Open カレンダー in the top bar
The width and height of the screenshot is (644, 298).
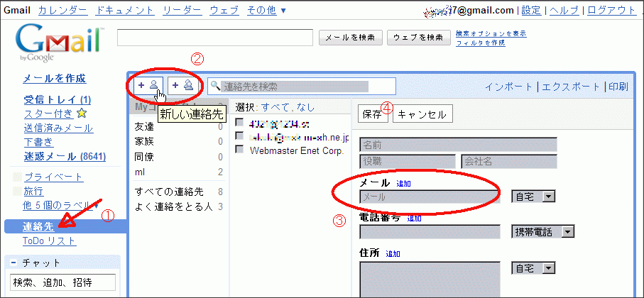(x=62, y=10)
